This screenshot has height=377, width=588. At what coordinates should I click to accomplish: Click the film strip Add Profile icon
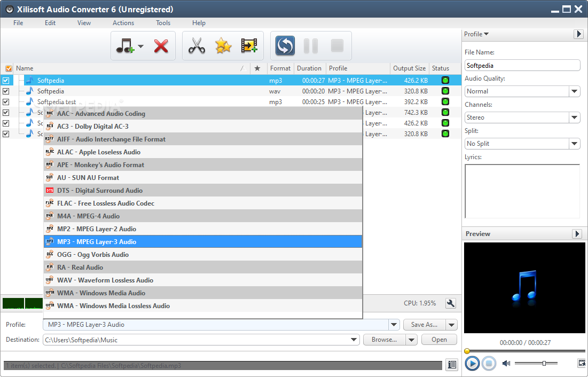coord(249,46)
